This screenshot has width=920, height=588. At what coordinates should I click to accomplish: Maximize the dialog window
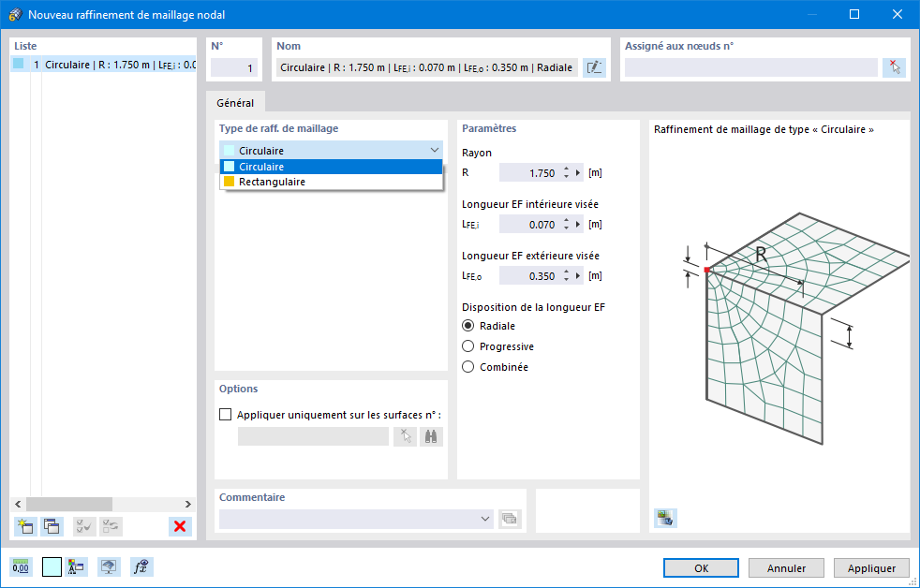[854, 14]
